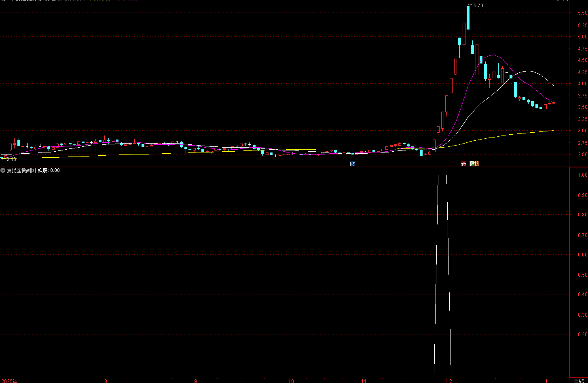The image size is (588, 383).
Task: Click the 2.40 low price label
Action: [x=11, y=159]
